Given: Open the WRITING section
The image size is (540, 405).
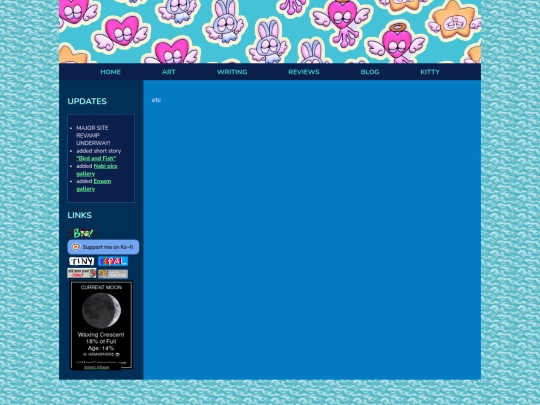Looking at the screenshot, I should pos(232,72).
